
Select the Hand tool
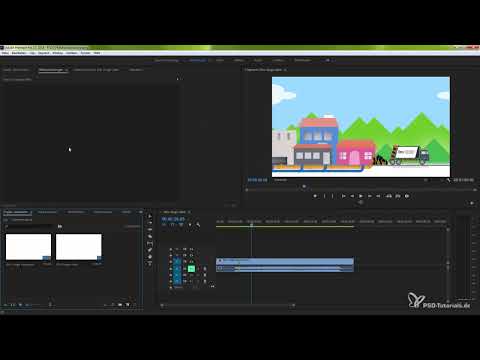[x=150, y=257]
